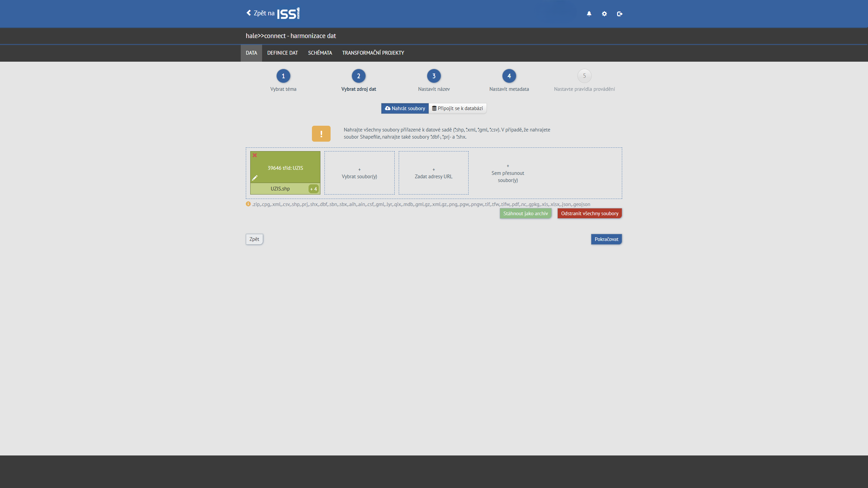Open the DEFINICE DAT tab
The image size is (868, 488).
coord(282,53)
